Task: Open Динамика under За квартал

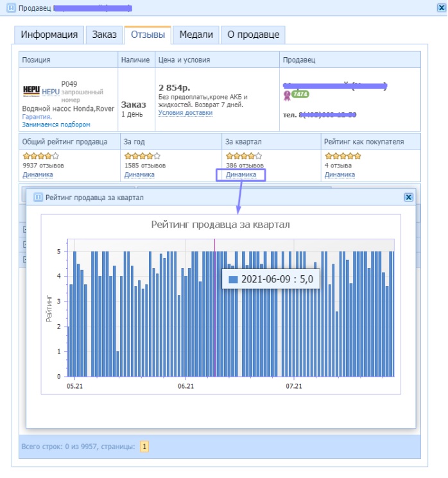Action: tap(241, 175)
